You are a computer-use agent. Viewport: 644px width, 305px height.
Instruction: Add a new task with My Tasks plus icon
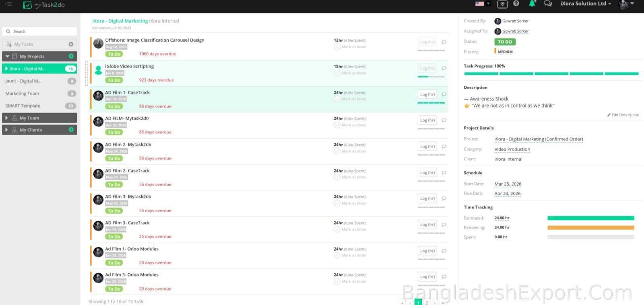[71, 44]
